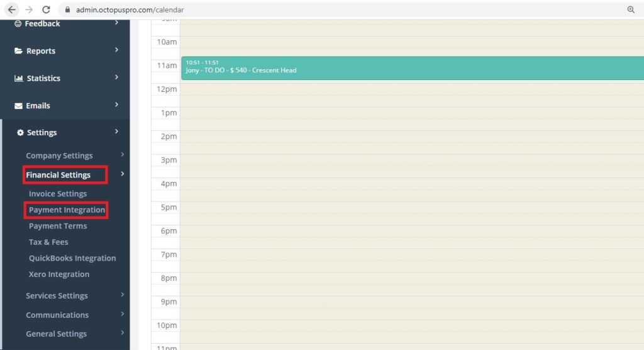The height and width of the screenshot is (350, 644).
Task: Click the 6pm time label
Action: (169, 231)
